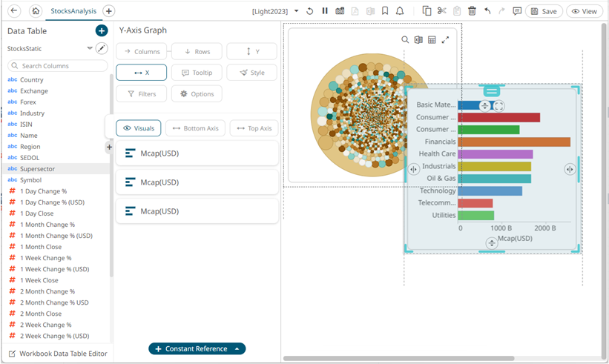Viewport: 609px width, 364px height.
Task: Click the orange Financials bar
Action: [x=514, y=142]
